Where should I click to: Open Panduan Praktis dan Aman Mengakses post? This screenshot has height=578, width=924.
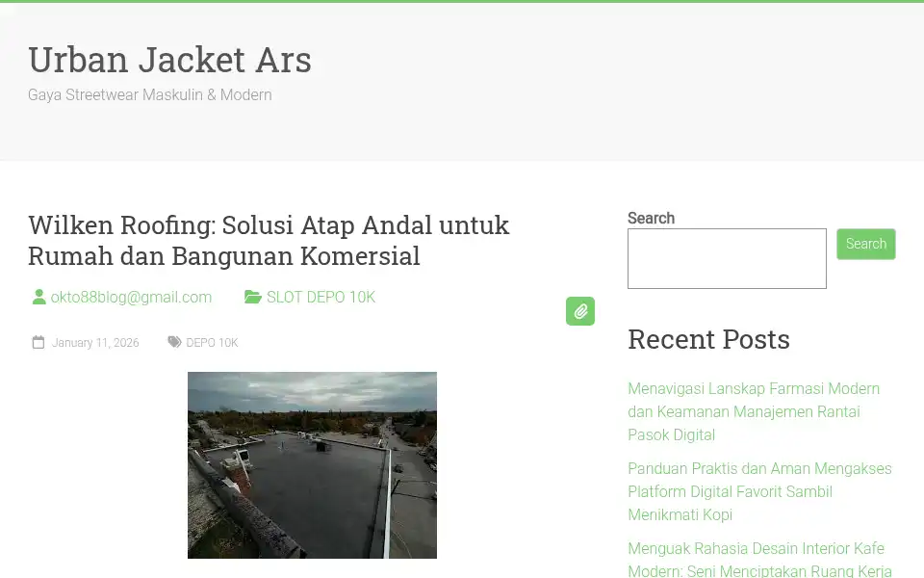(759, 491)
